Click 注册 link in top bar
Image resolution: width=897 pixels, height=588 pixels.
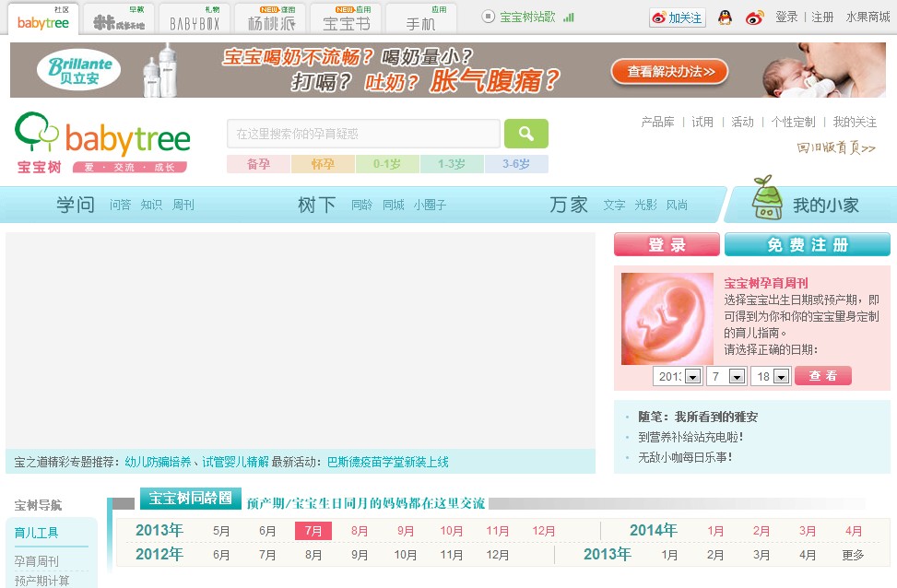pyautogui.click(x=822, y=18)
